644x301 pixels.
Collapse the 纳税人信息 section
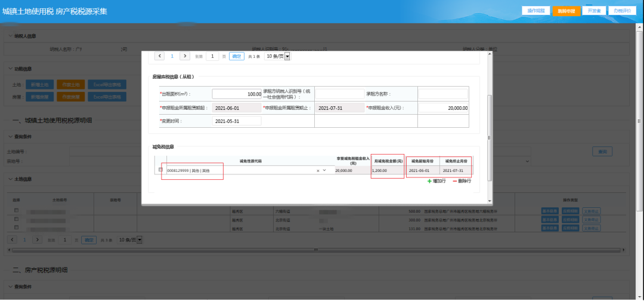(10, 36)
